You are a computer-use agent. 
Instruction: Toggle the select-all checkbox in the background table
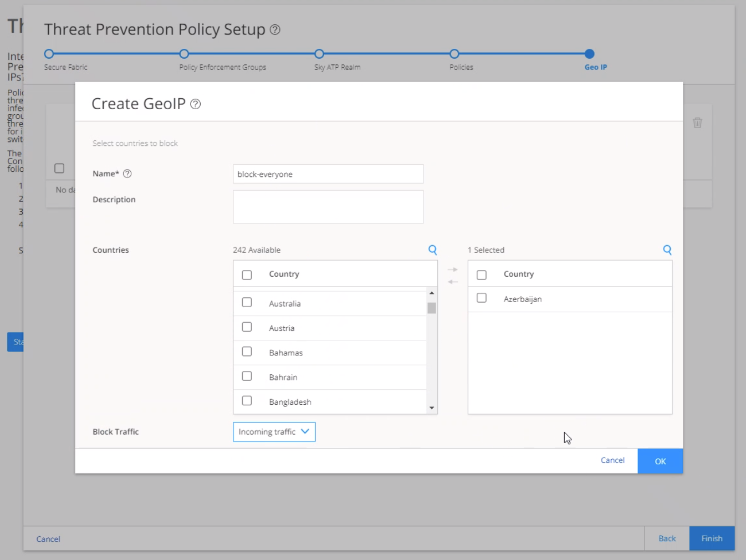point(59,169)
